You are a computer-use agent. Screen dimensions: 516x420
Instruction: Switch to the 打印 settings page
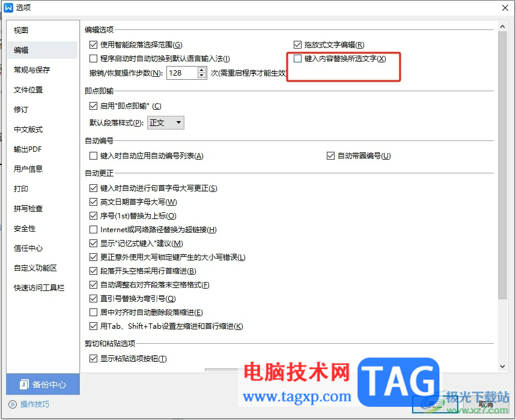21,188
